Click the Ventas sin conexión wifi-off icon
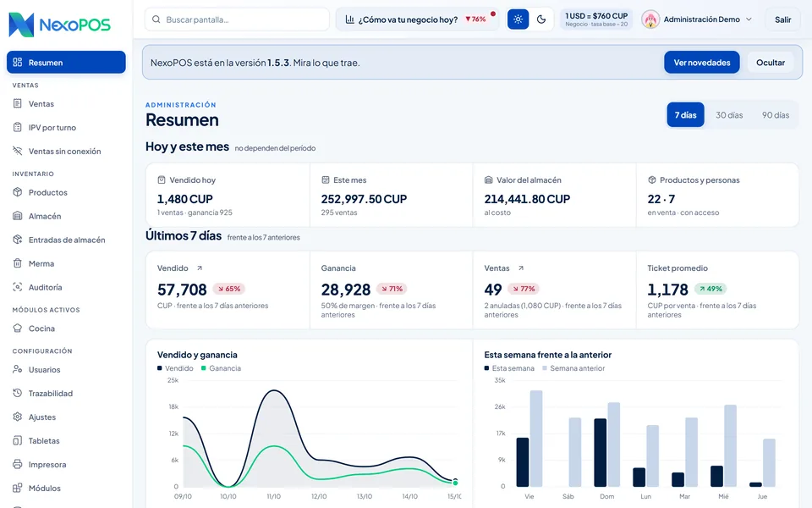This screenshot has width=812, height=508. click(18, 151)
